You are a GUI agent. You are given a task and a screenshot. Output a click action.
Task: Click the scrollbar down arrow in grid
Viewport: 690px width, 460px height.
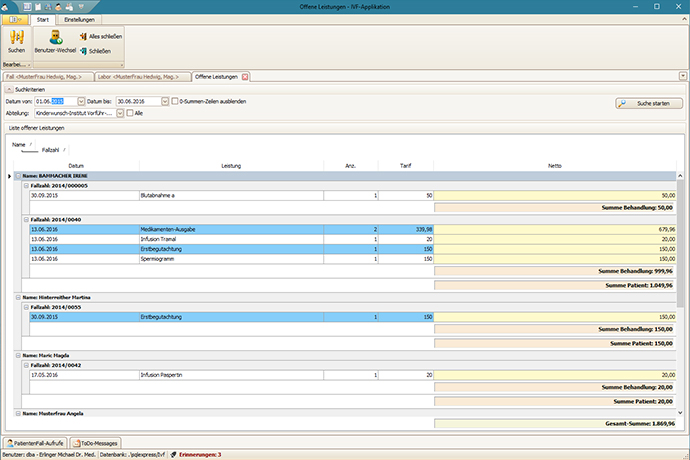coord(680,413)
